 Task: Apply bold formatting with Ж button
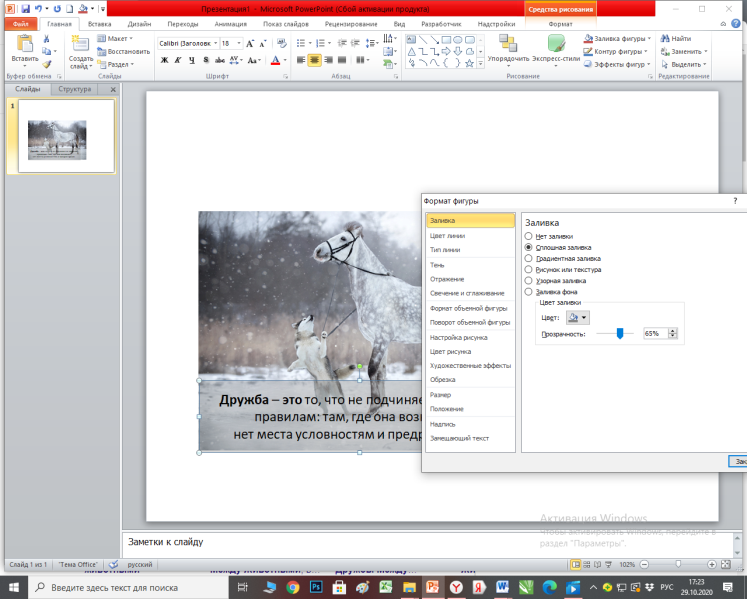coord(164,60)
